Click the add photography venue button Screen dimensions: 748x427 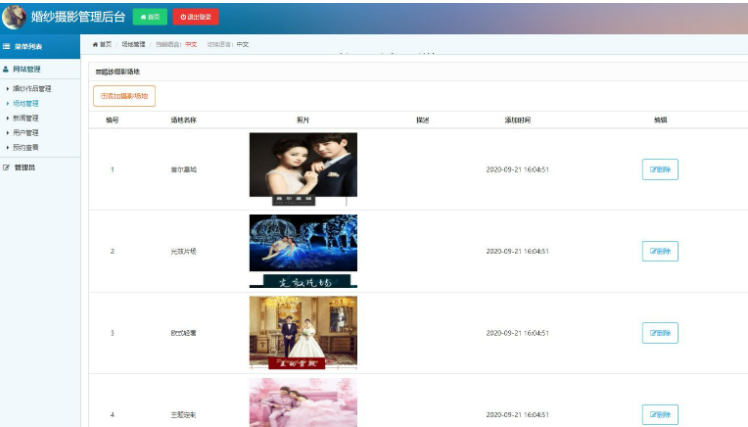(x=125, y=96)
